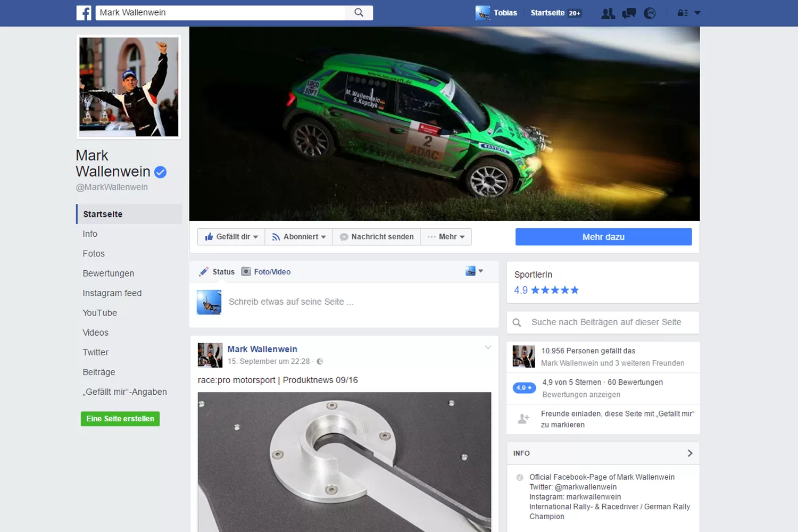Click the verified badge next to name

tap(160, 172)
